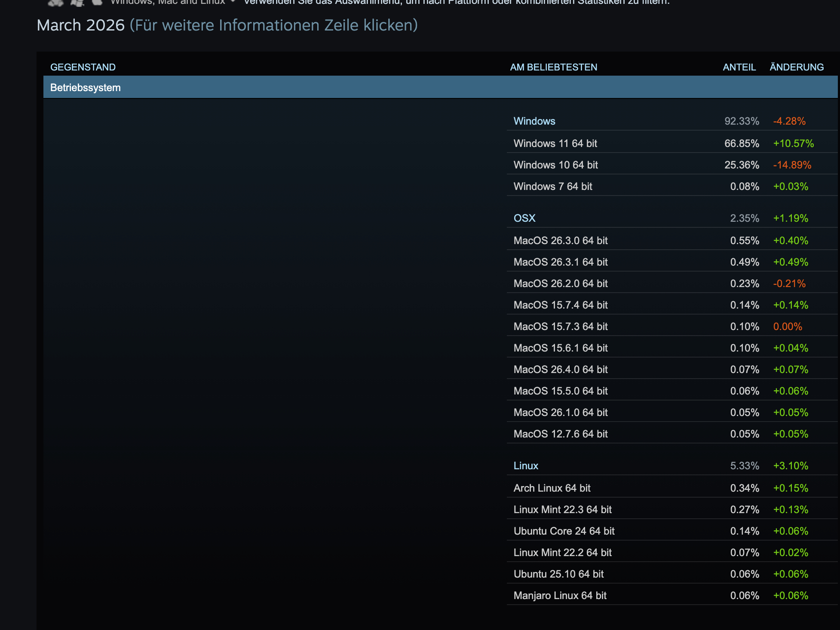
Task: Select the MacOS 26.2.0 64 bit entry
Action: pos(560,284)
